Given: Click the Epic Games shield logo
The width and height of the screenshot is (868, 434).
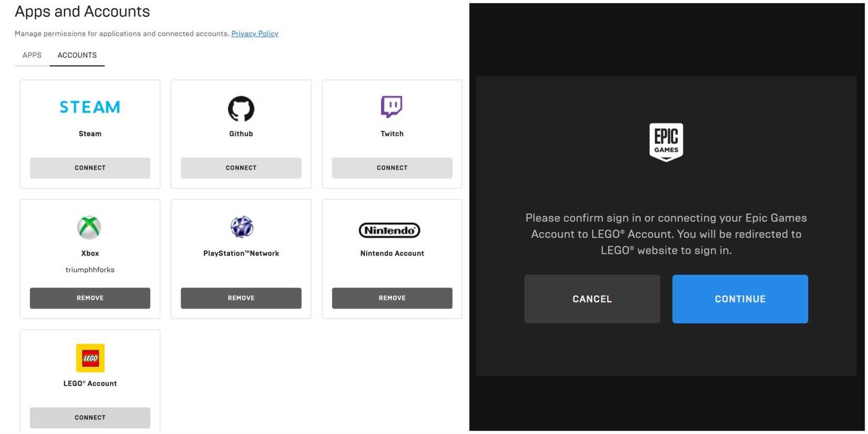Looking at the screenshot, I should [666, 142].
